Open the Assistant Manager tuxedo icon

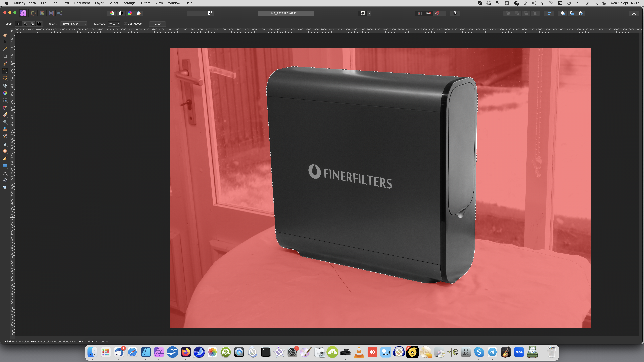455,13
